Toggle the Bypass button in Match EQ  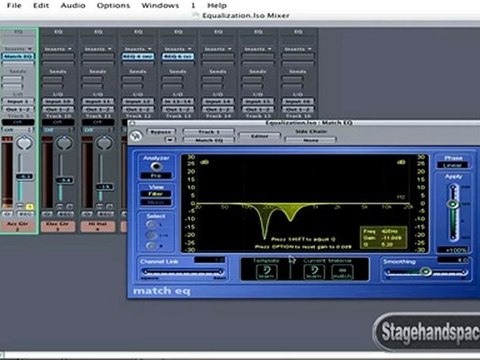pyautogui.click(x=161, y=132)
